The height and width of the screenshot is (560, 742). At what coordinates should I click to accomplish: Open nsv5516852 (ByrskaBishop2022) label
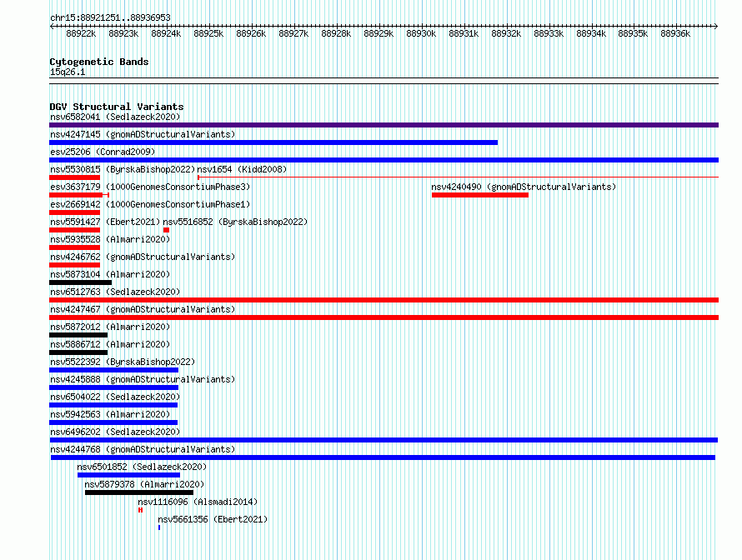(x=235, y=222)
